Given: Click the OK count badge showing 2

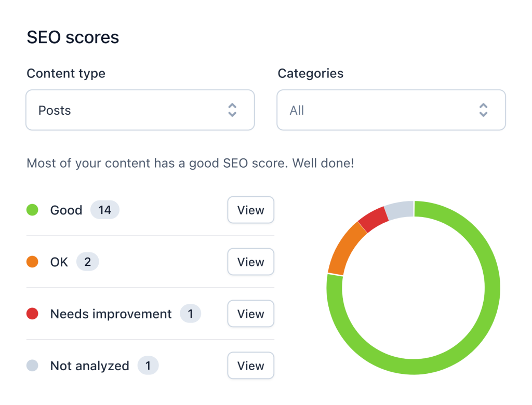Looking at the screenshot, I should (87, 262).
